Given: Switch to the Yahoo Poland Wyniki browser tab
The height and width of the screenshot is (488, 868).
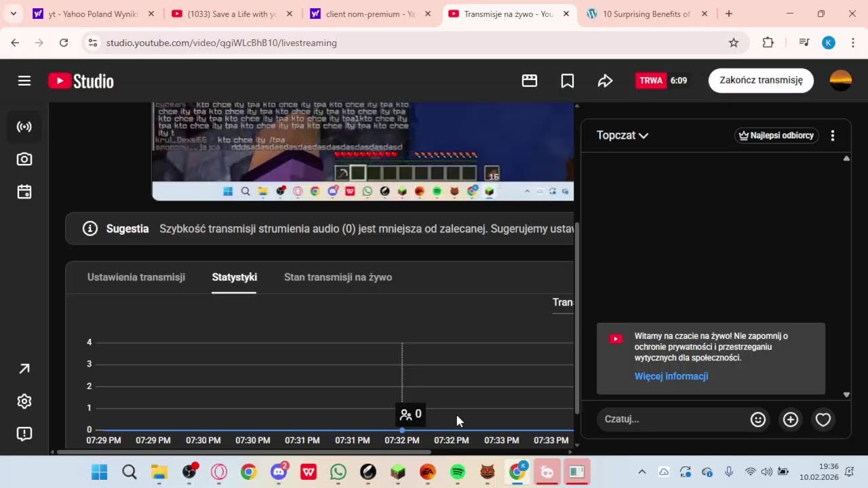Looking at the screenshot, I should [94, 14].
